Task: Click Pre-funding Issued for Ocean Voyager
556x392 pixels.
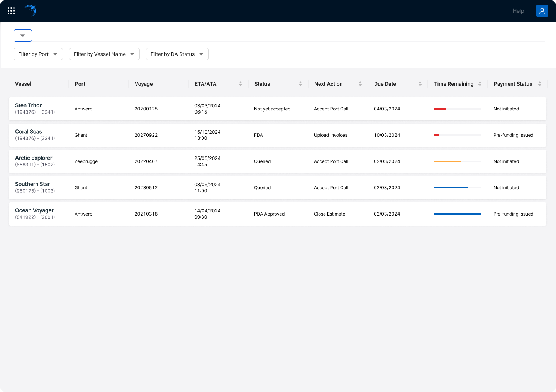Action: coord(513,214)
